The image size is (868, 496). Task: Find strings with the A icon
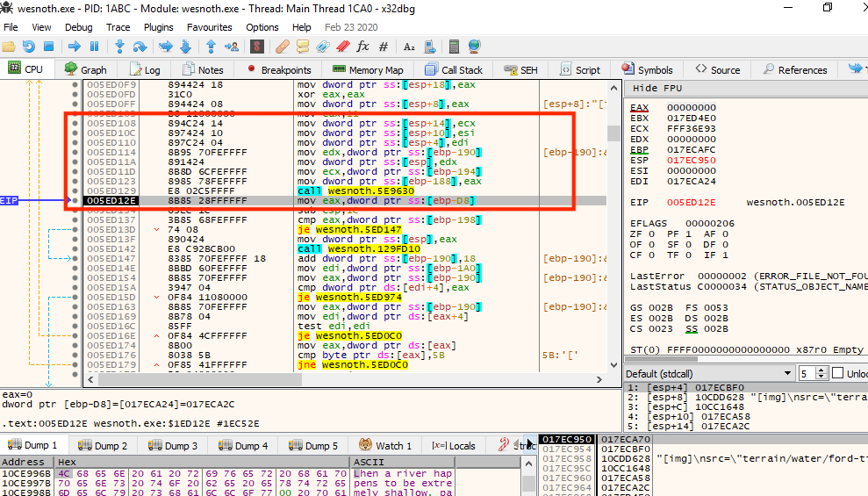[x=409, y=47]
